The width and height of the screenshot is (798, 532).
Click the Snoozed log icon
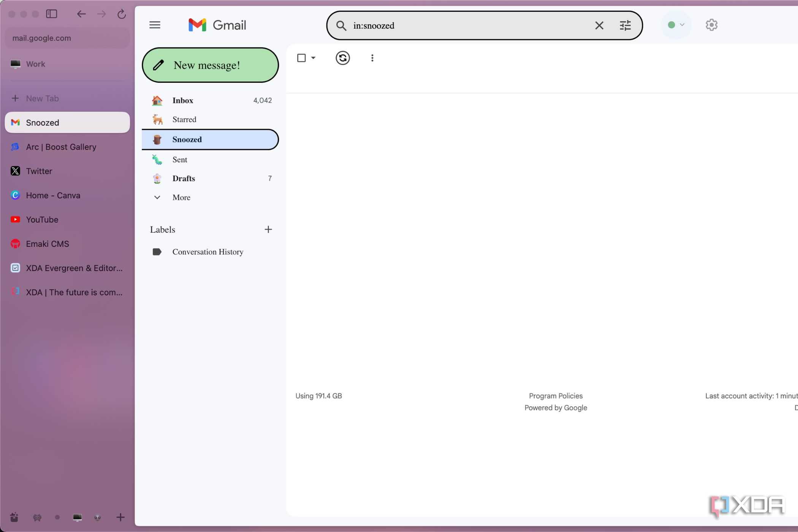click(157, 139)
